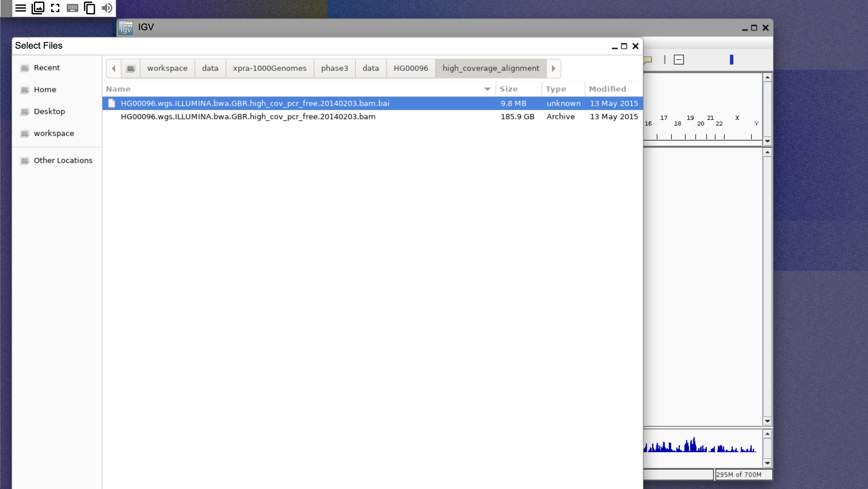
Task: Open the Name column sort dropdown arrow
Action: click(487, 89)
